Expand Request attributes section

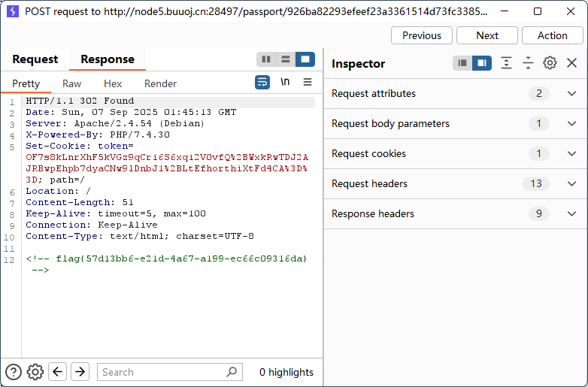[571, 94]
